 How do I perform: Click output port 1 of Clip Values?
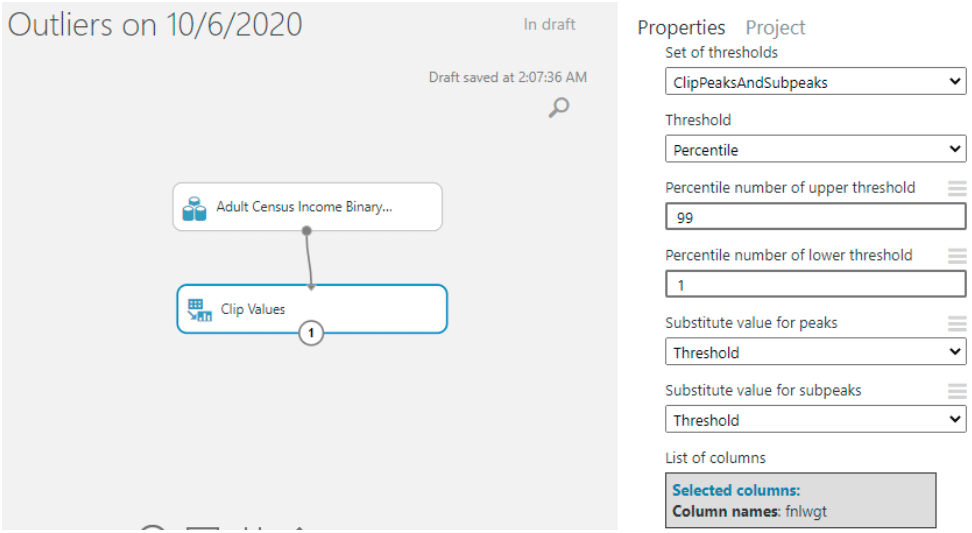tap(311, 334)
